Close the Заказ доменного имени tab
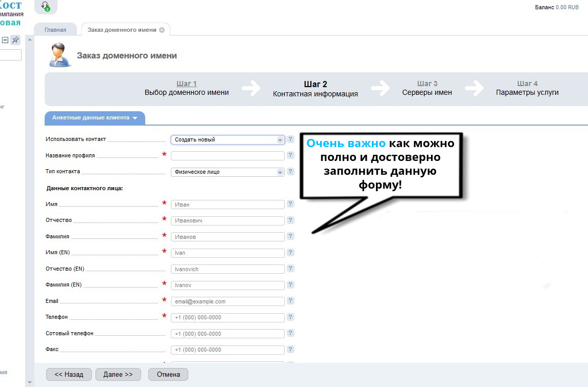588x387 pixels. point(162,30)
